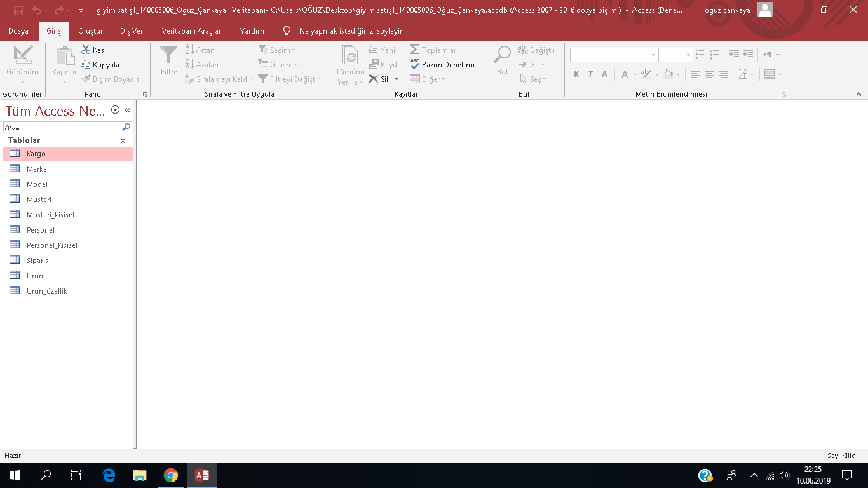The width and height of the screenshot is (868, 488).
Task: Open File Explorer from taskbar
Action: click(x=140, y=475)
